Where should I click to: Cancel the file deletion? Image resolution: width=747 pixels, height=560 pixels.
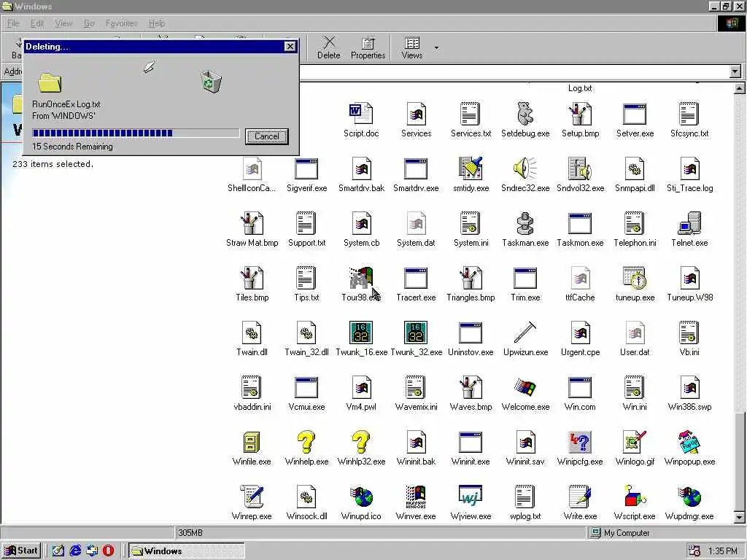(x=266, y=136)
